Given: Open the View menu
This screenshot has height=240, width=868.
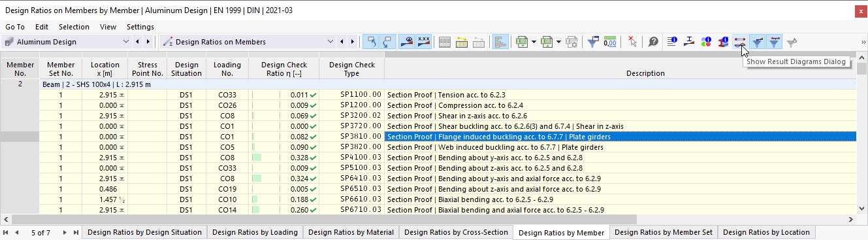Looking at the screenshot, I should point(108,27).
